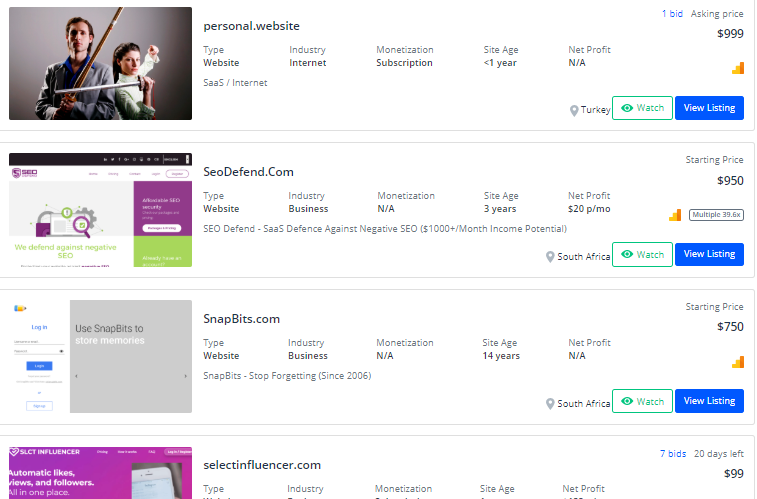
Task: Open the SnapBits.com login screenshot thumbnail
Action: (100, 356)
